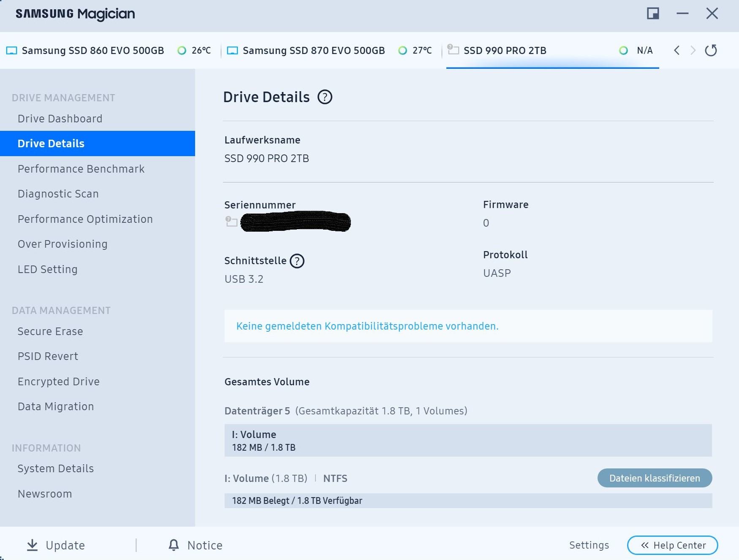Click the 990 PRO health status circle
The image size is (739, 560).
tap(623, 51)
